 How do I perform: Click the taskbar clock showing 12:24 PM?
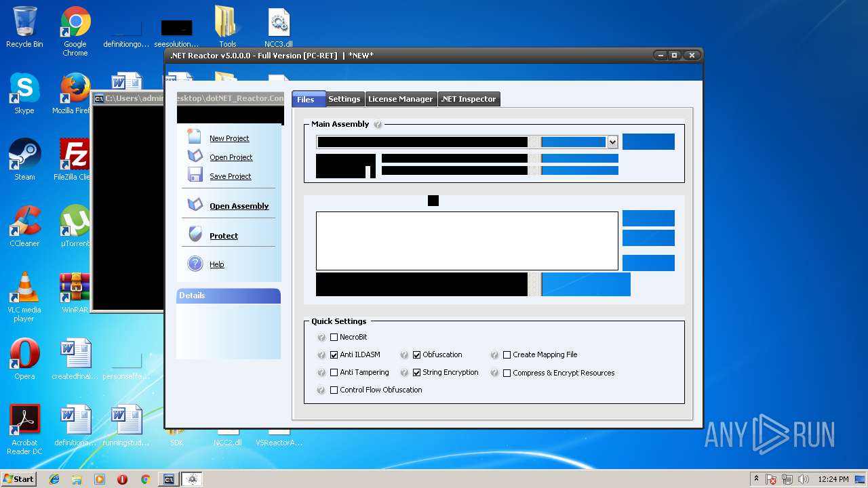833,479
